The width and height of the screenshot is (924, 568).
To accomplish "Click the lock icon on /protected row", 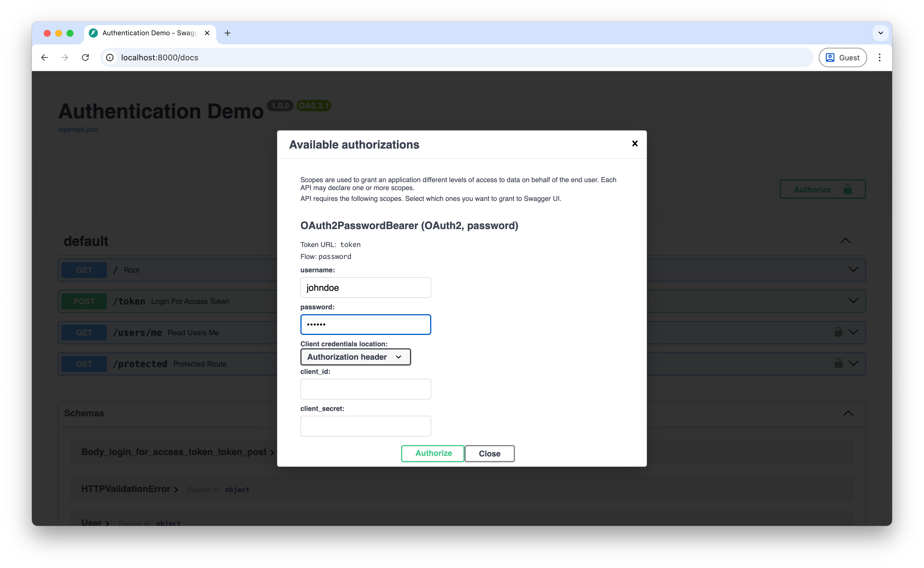I will (838, 363).
